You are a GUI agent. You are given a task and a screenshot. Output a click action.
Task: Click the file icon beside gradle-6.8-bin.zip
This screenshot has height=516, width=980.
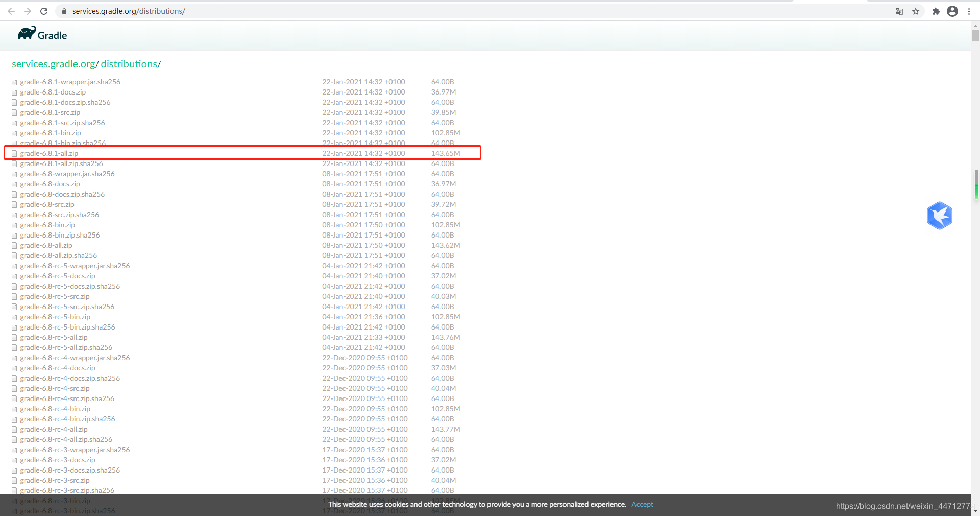[x=14, y=225]
